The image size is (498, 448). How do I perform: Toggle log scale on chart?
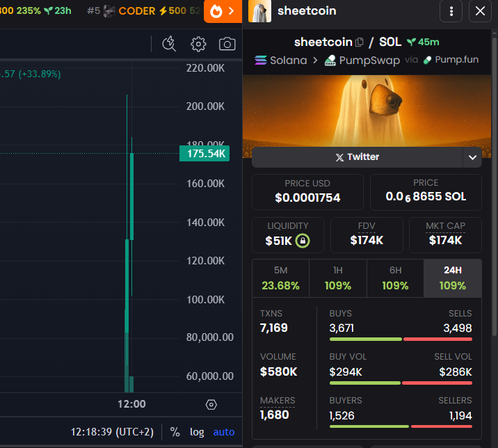point(197,432)
